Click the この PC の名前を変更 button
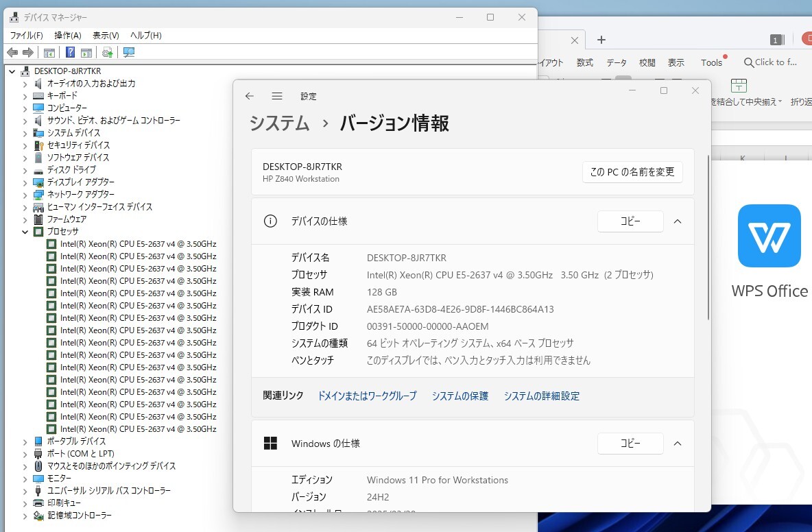 (632, 172)
